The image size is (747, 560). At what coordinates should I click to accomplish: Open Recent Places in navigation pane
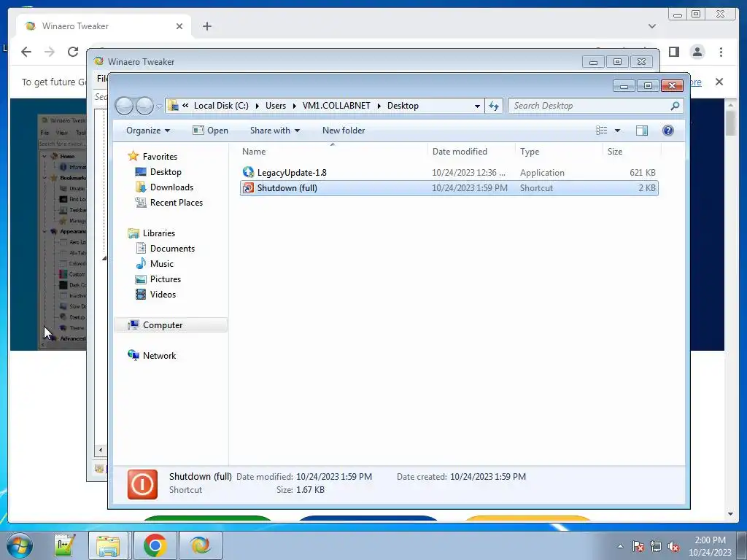[x=177, y=203]
